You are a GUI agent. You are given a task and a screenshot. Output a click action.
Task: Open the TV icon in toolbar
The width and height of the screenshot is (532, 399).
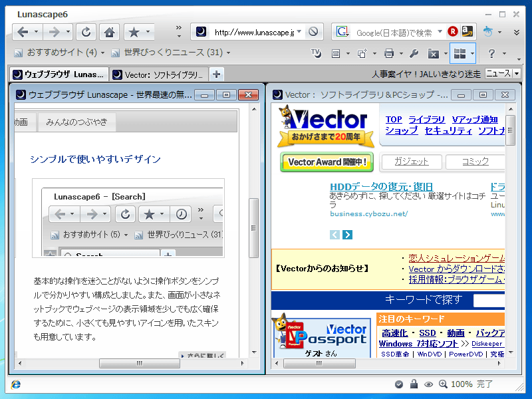(x=316, y=53)
